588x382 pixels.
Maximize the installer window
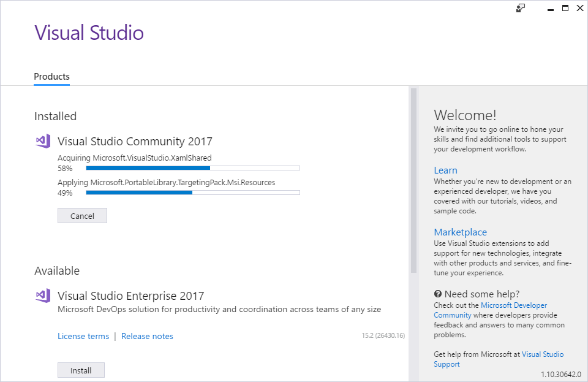point(565,8)
